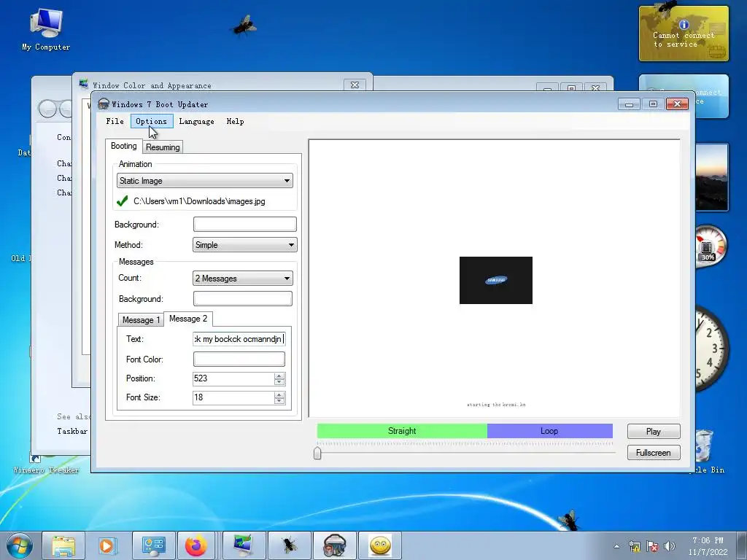
Task: Open the Method Simple dropdown
Action: point(245,245)
